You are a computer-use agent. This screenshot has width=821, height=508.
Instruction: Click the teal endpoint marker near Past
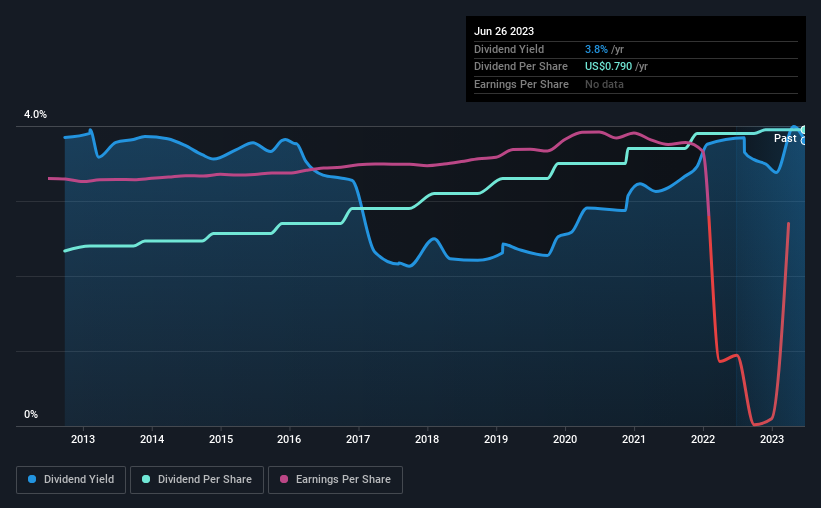tap(804, 130)
